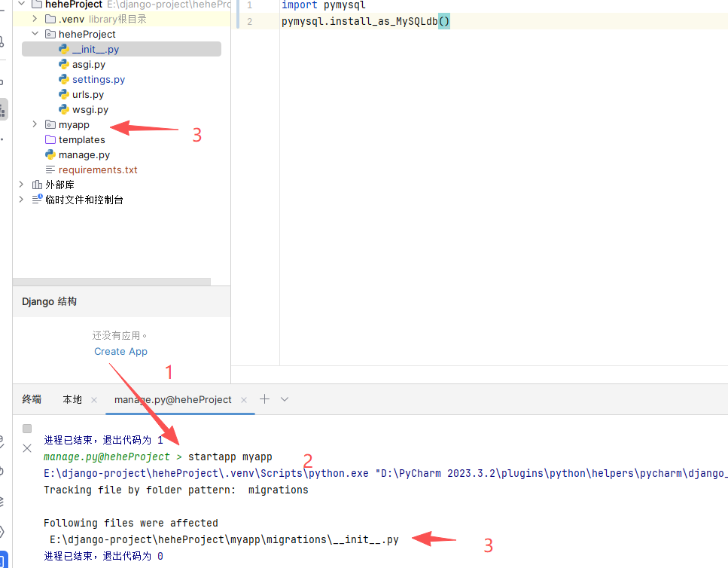Open settings.py in the project tree
Screen dimensions: 728x568
tap(99, 79)
